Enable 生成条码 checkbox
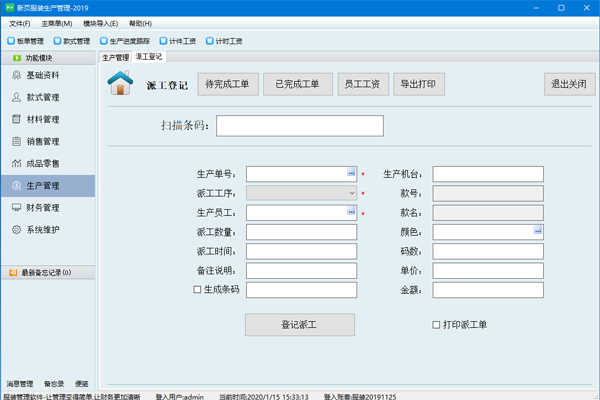 [x=197, y=290]
